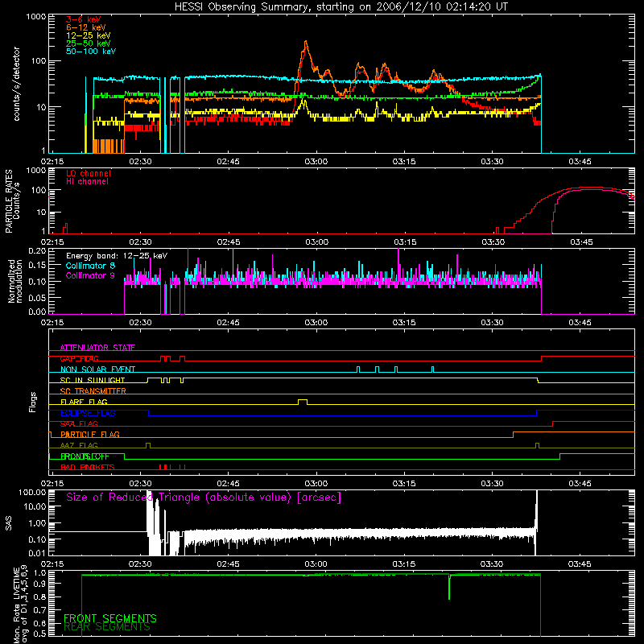This screenshot has height=644, width=644.
Task: Click the 0.7 tick label on the livetime axis
Action: click(x=39, y=610)
